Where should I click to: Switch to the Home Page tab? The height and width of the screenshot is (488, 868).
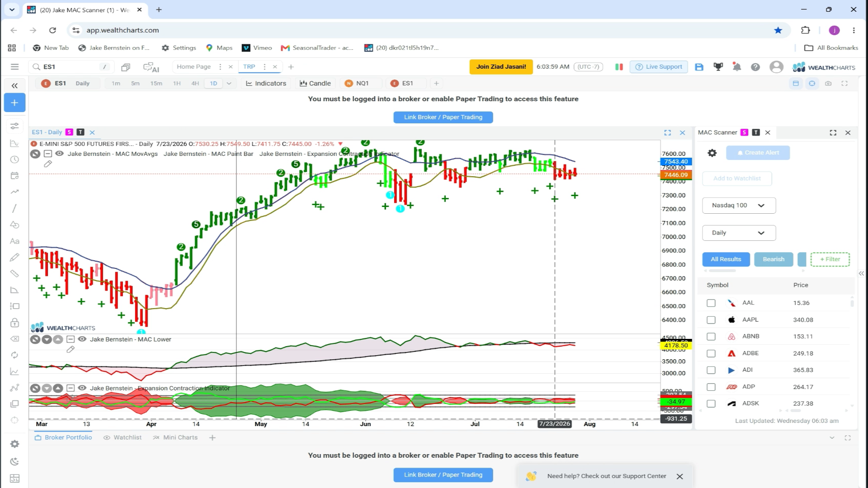pyautogui.click(x=193, y=66)
